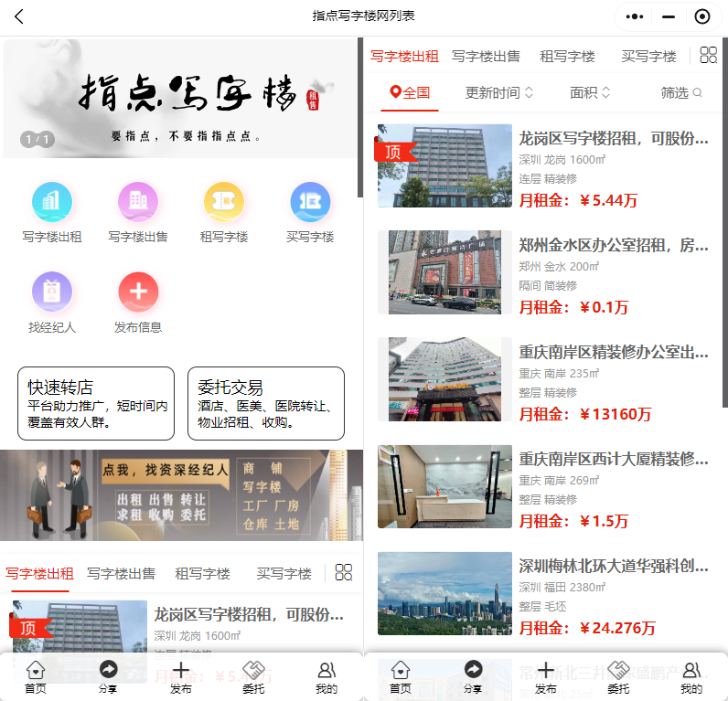Viewport: 728px width, 701px height.
Task: Expand the 面积 sort dropdown
Action: (590, 92)
